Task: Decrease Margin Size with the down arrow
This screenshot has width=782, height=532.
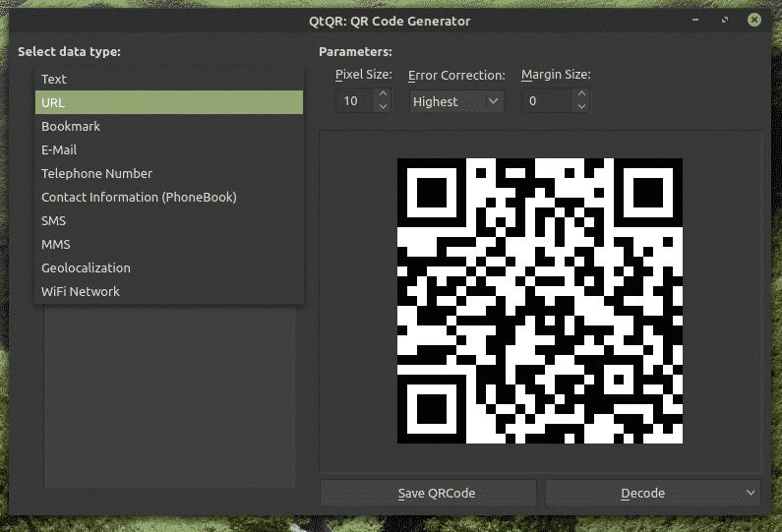Action: tap(581, 106)
